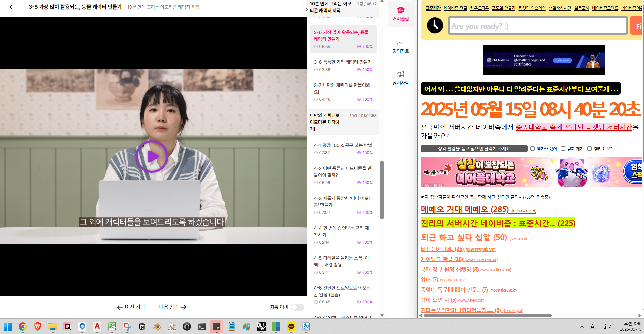Click 정각 알람을 듣고 싶으면 클릭해 주세요 bar
The height and width of the screenshot is (334, 644).
point(474,149)
